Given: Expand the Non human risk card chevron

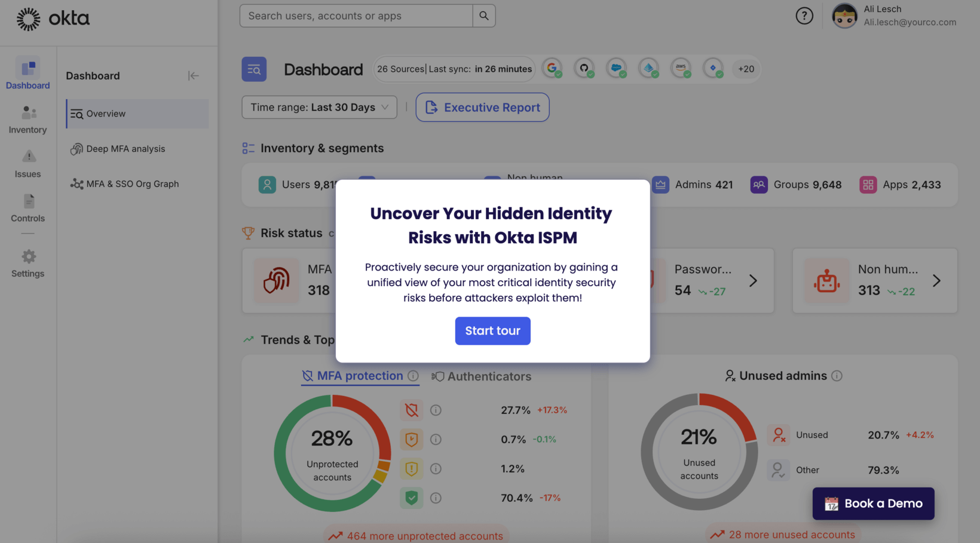Looking at the screenshot, I should tap(936, 281).
